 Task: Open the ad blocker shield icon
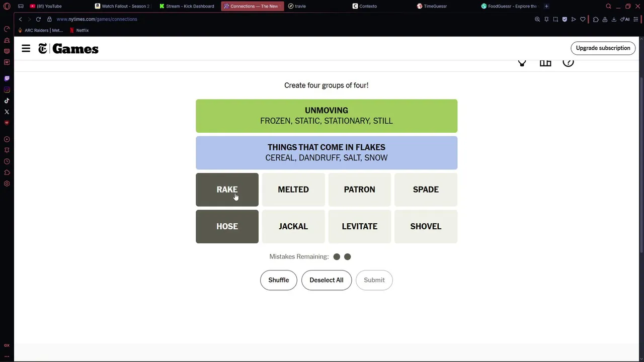(565, 19)
